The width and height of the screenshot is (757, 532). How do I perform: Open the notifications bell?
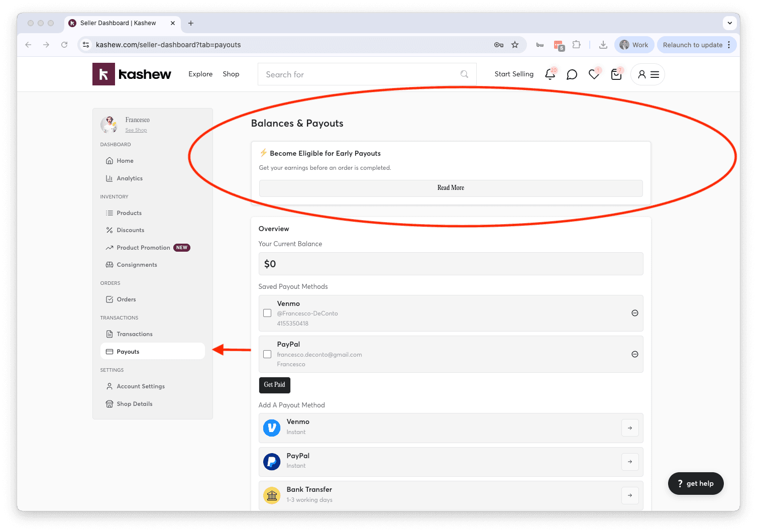click(x=550, y=74)
